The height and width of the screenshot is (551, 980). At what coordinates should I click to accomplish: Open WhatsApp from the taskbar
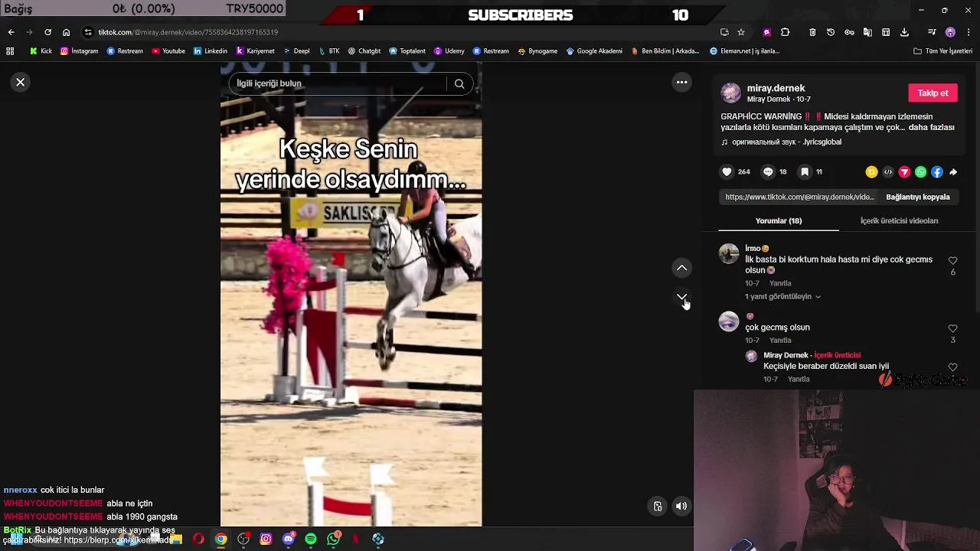(334, 540)
